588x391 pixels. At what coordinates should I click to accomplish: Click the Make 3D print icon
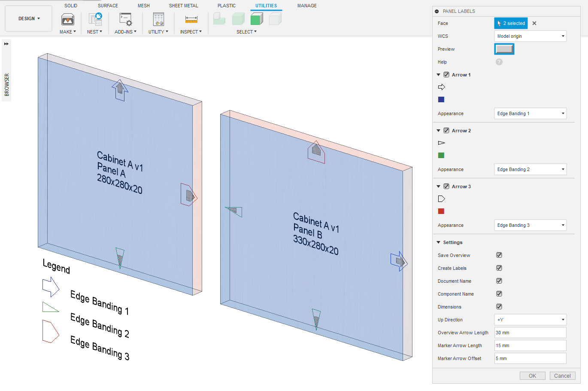(x=68, y=19)
